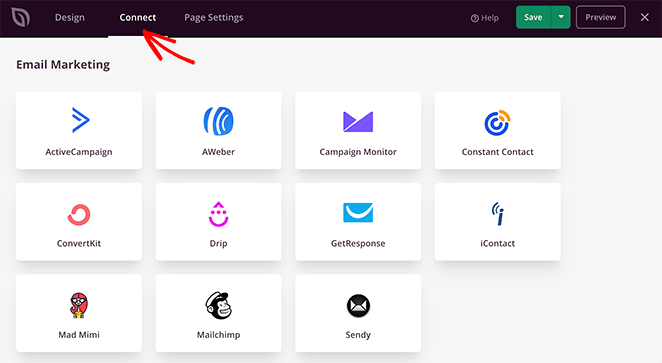This screenshot has height=363, width=662.
Task: Select the Drip label text
Action: (x=218, y=244)
